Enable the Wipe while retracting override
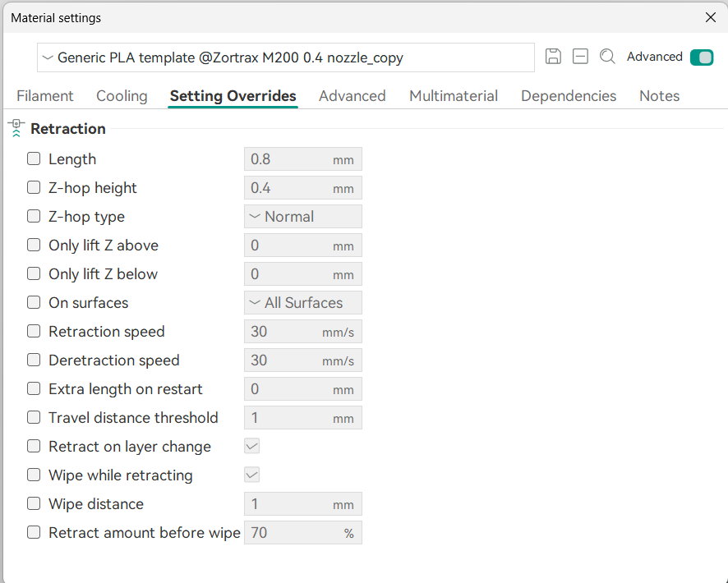 pyautogui.click(x=34, y=475)
